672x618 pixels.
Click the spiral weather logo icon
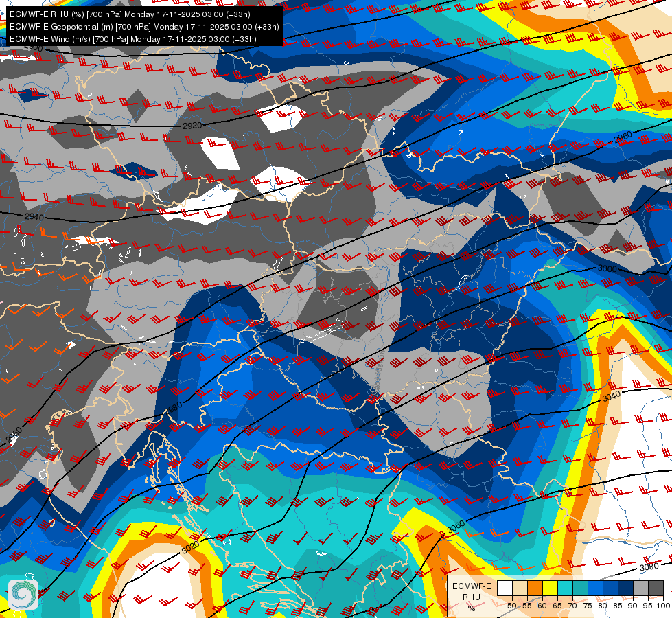point(23,594)
